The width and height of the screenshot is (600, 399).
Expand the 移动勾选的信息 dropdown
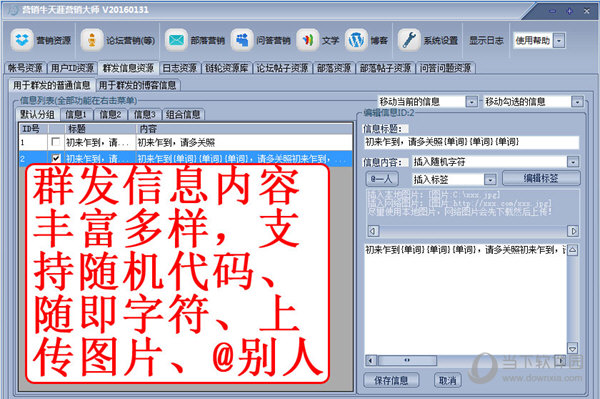point(577,102)
